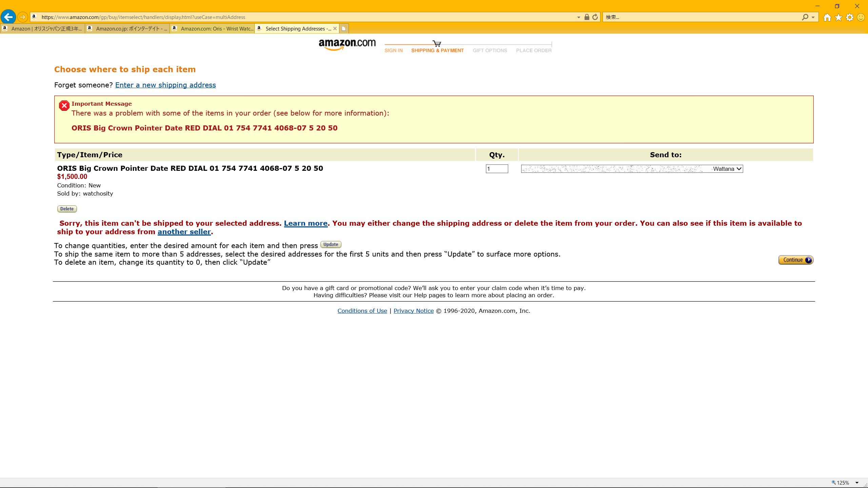Open the Home page icon

827,17
